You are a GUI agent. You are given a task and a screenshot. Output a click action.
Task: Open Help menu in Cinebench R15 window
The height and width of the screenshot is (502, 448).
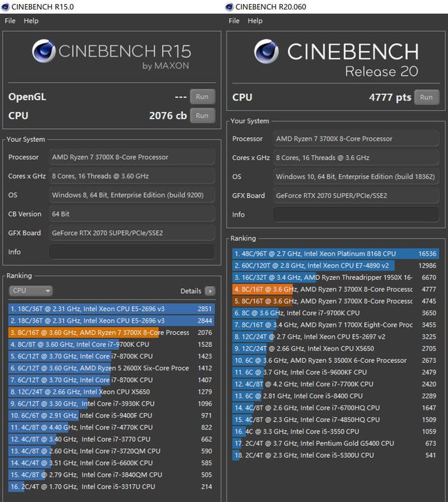[x=31, y=21]
